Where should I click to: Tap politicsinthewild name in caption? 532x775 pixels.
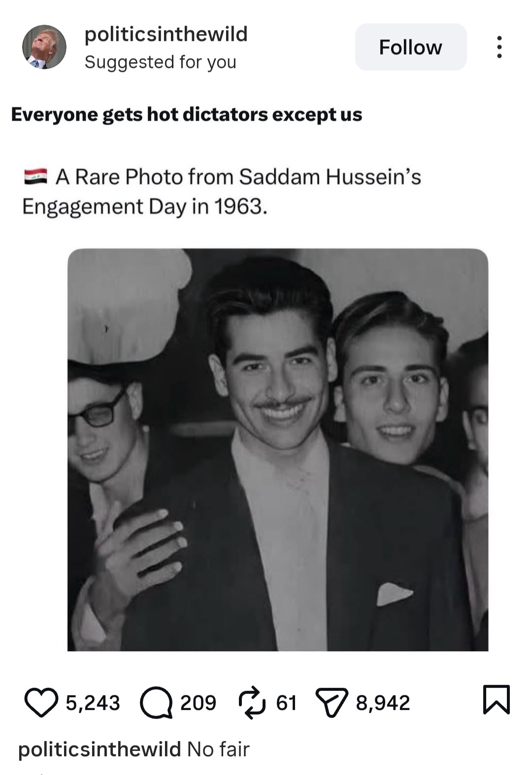(x=100, y=749)
